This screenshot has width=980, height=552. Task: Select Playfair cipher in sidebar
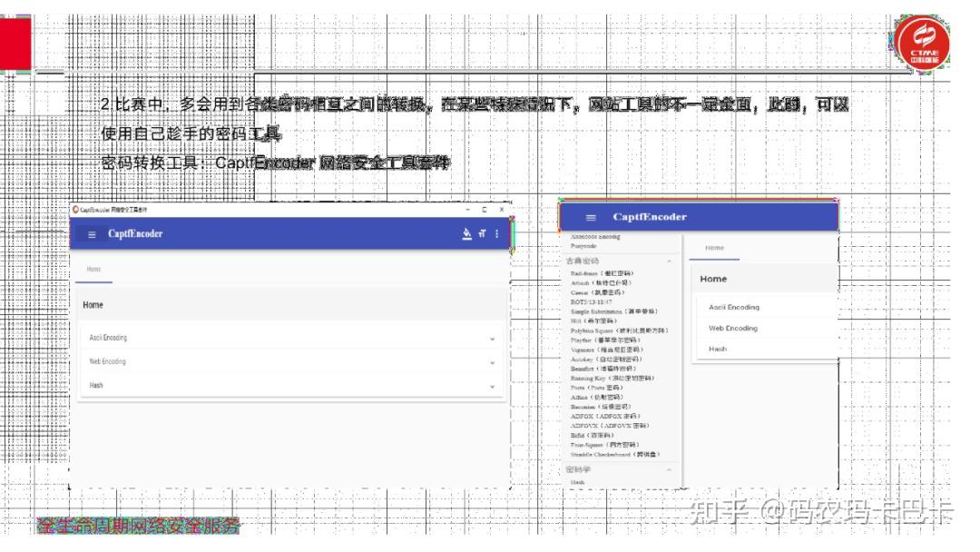coord(603,340)
